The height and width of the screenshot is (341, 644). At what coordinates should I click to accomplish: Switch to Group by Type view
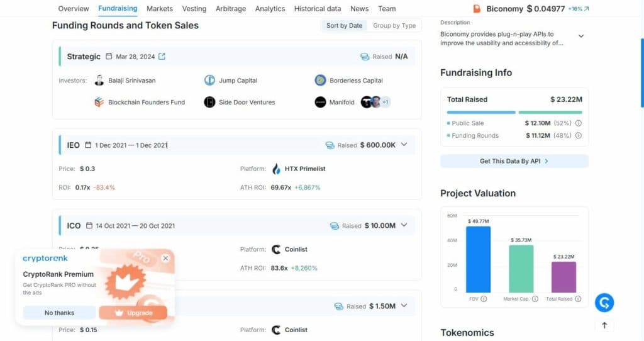tap(394, 25)
